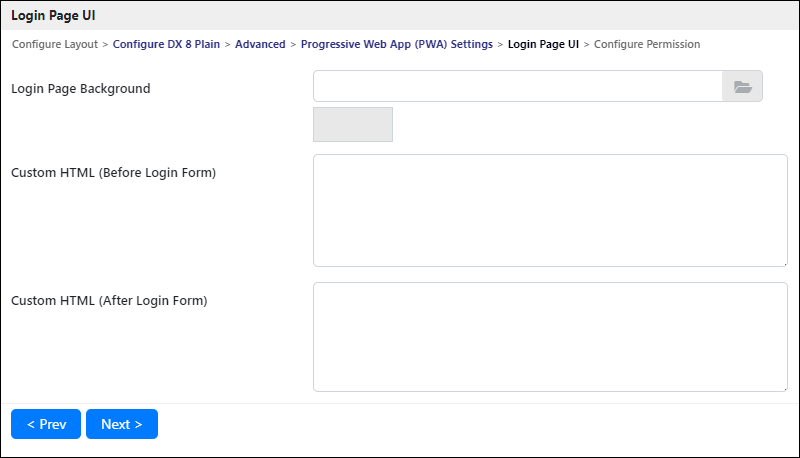Click the Custom HTML (Before Login Form) label
Image resolution: width=800 pixels, height=458 pixels.
click(x=113, y=172)
